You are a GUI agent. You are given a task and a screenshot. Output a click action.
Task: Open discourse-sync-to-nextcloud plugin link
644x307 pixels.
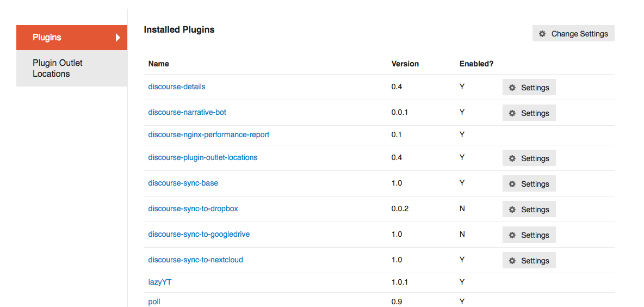pos(195,260)
